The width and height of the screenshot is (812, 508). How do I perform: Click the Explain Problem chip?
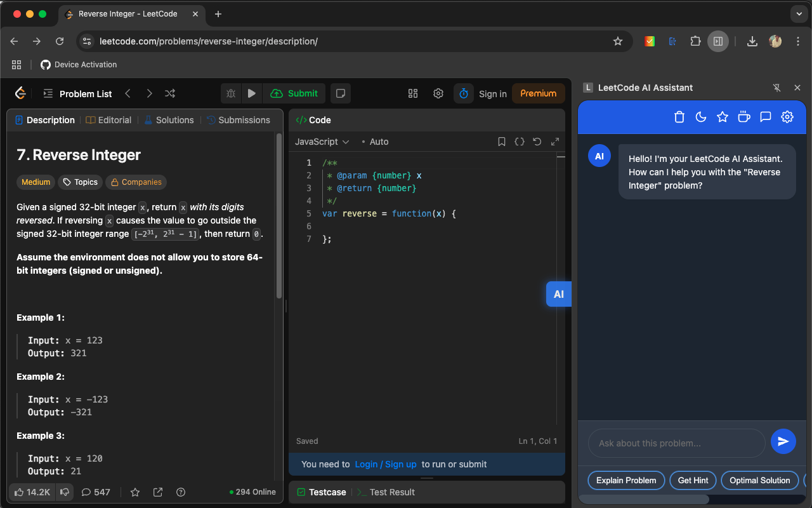point(626,481)
